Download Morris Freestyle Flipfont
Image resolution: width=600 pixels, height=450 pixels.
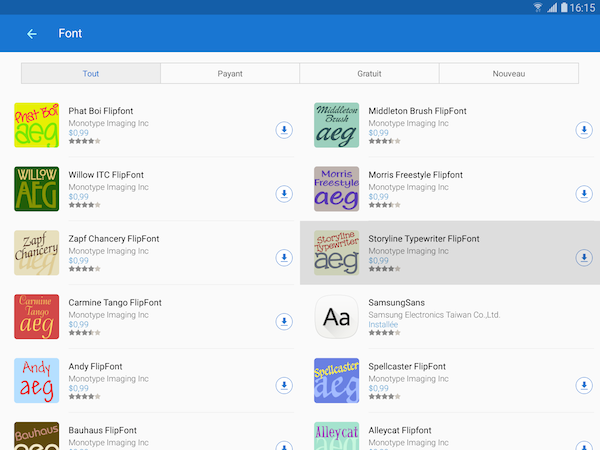coord(584,194)
